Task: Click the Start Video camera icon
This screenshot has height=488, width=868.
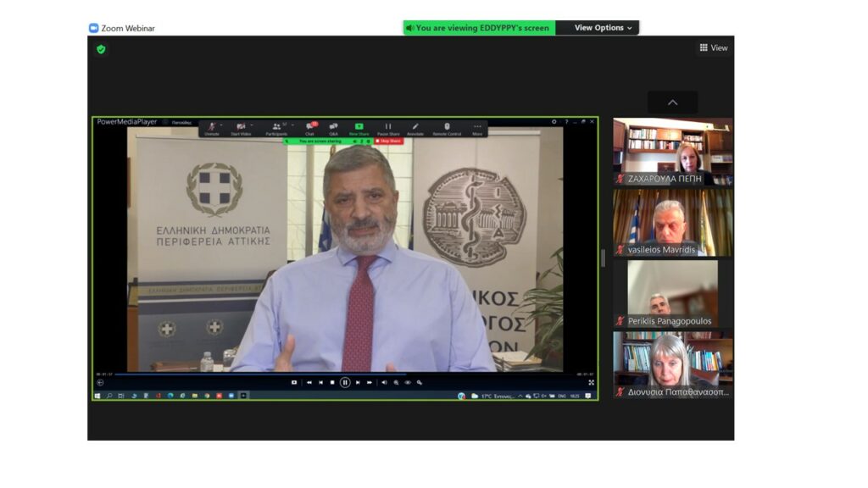Action: (x=241, y=127)
